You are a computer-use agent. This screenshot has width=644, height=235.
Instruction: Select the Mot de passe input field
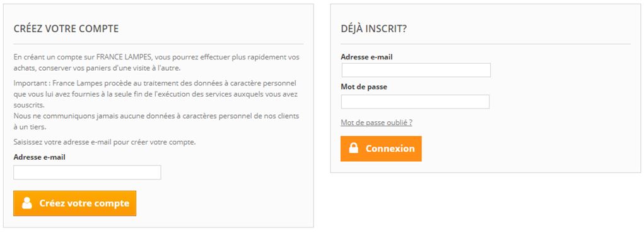[415, 102]
